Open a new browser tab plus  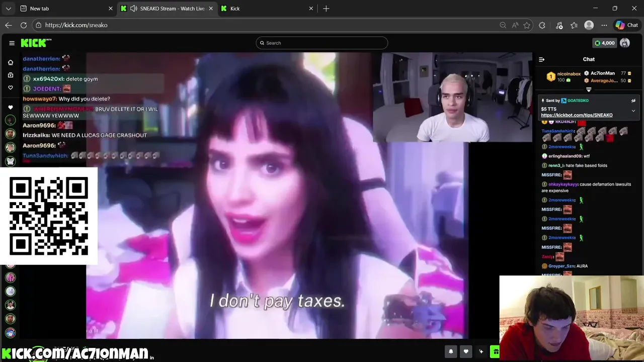click(x=326, y=9)
